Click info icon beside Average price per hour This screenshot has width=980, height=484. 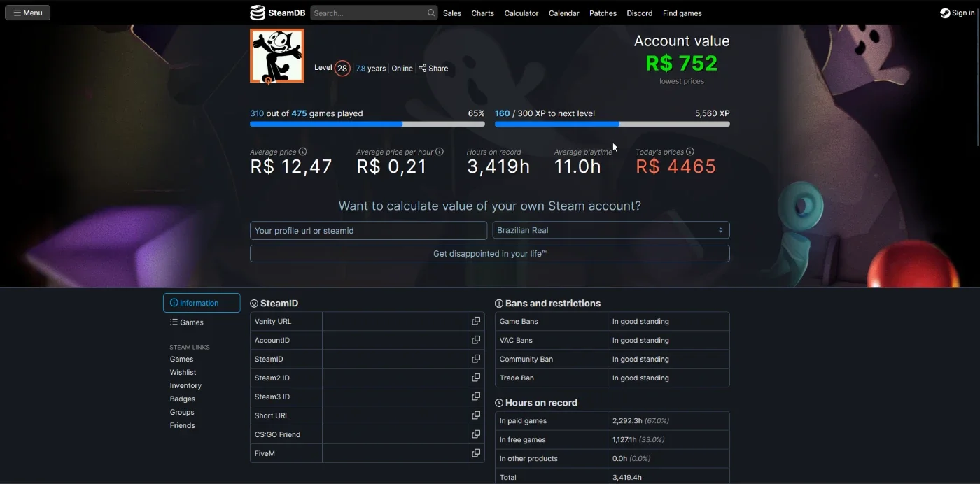(440, 151)
